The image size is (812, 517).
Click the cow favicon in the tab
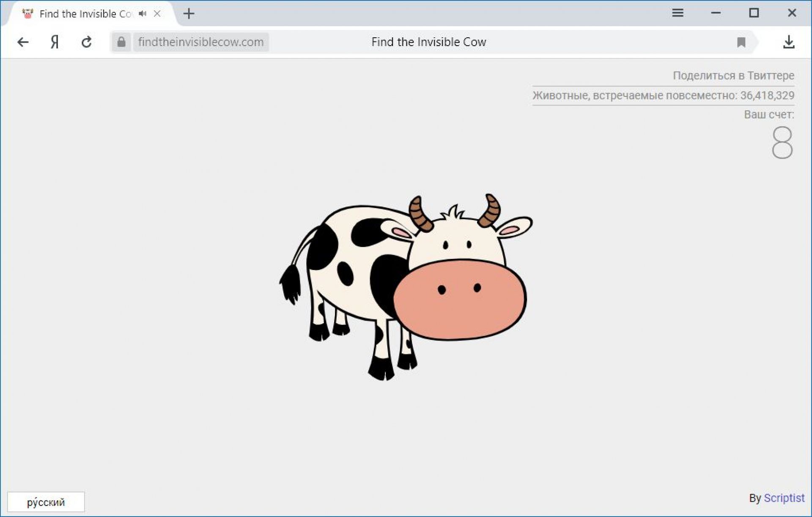point(28,14)
